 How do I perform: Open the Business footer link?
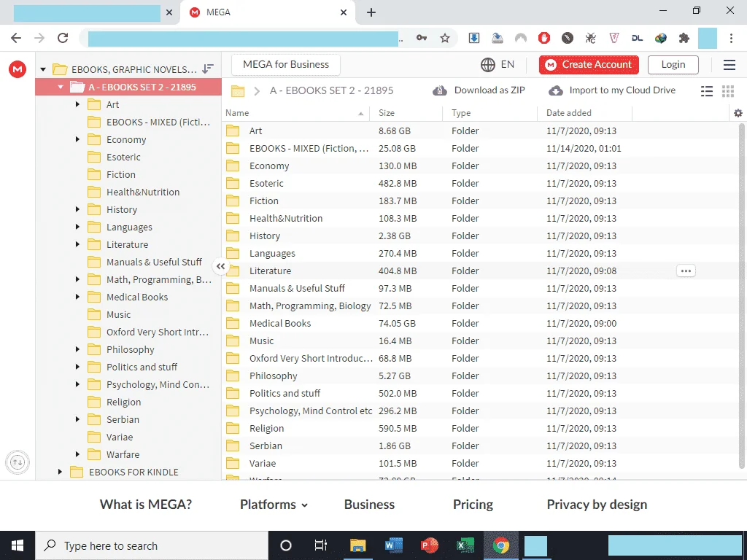click(369, 505)
